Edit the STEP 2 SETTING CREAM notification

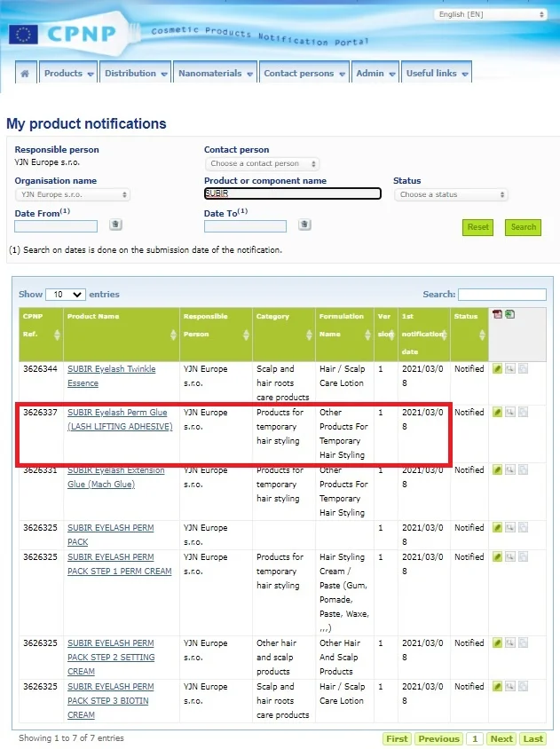(497, 643)
